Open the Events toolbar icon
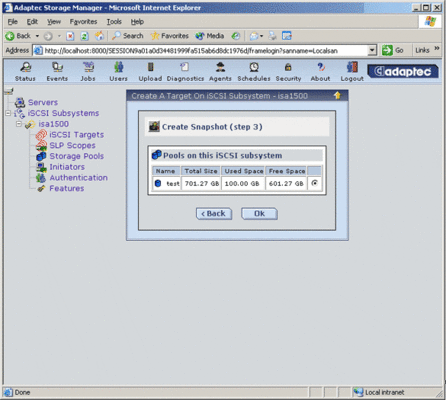The width and height of the screenshot is (446, 400). tap(57, 67)
